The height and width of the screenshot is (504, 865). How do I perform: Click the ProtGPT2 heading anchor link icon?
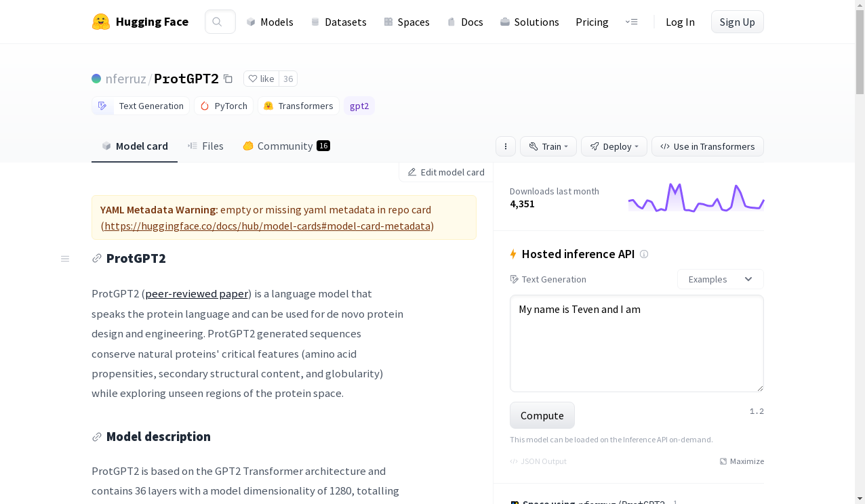[97, 259]
